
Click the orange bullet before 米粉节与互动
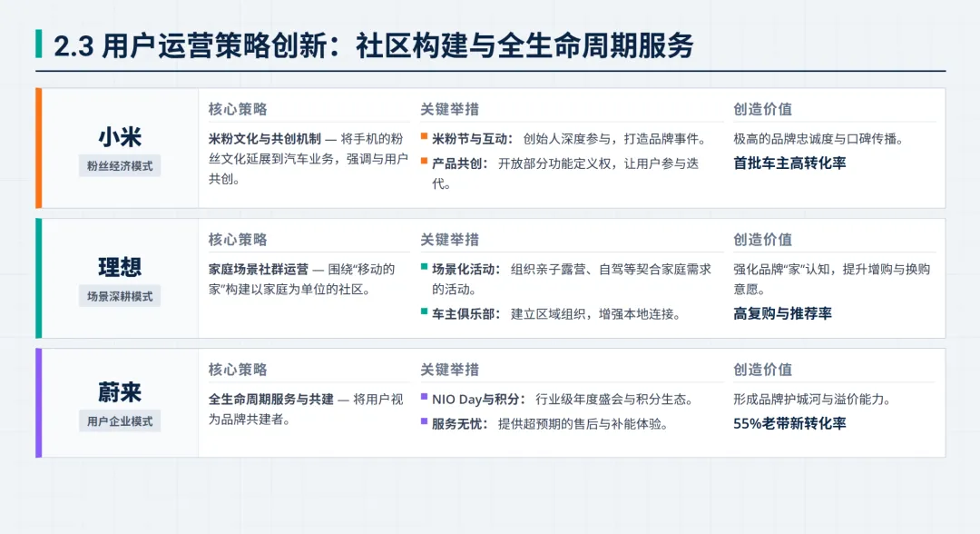pos(425,136)
